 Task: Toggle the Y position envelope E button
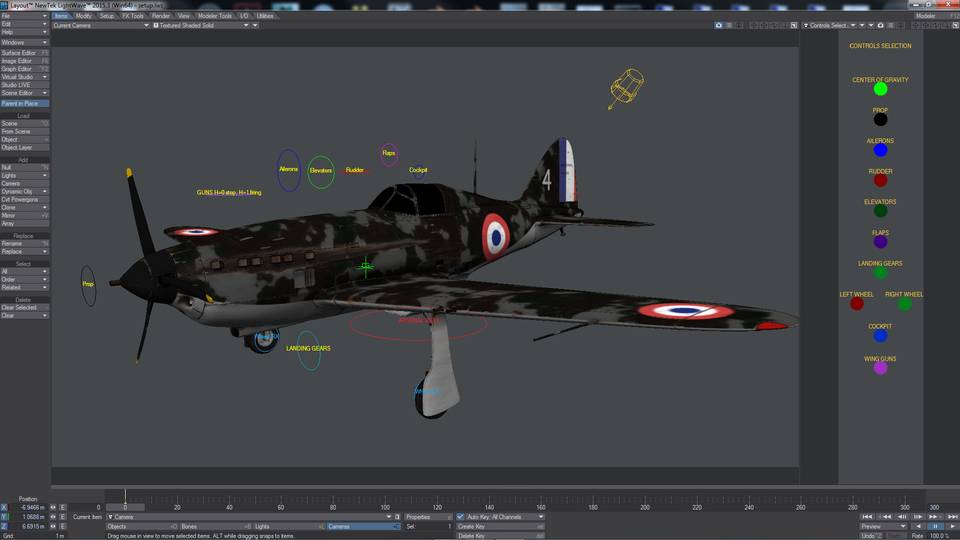pos(62,517)
